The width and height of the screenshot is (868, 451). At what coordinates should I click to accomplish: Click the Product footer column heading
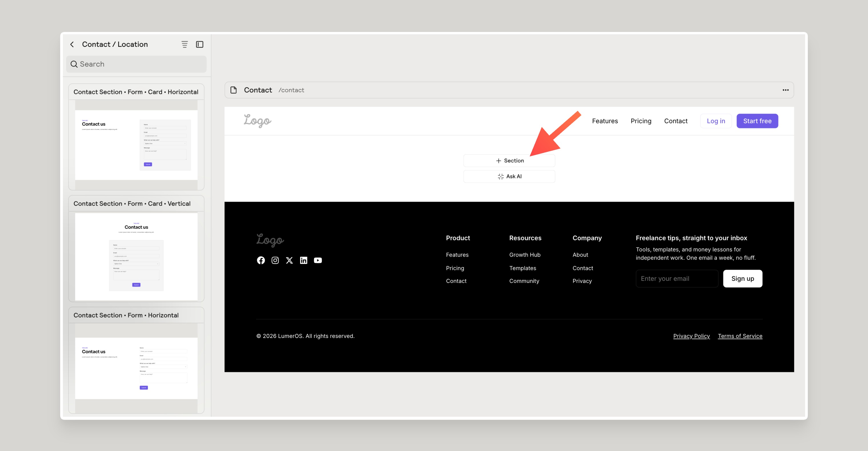click(458, 238)
